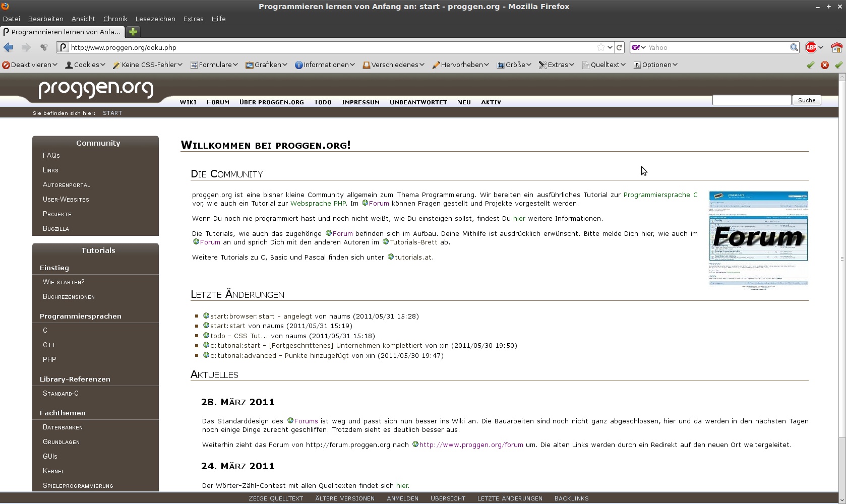Screen dimensions: 846x504
Task: Expand the Yahoo search engine selector
Action: [639, 47]
